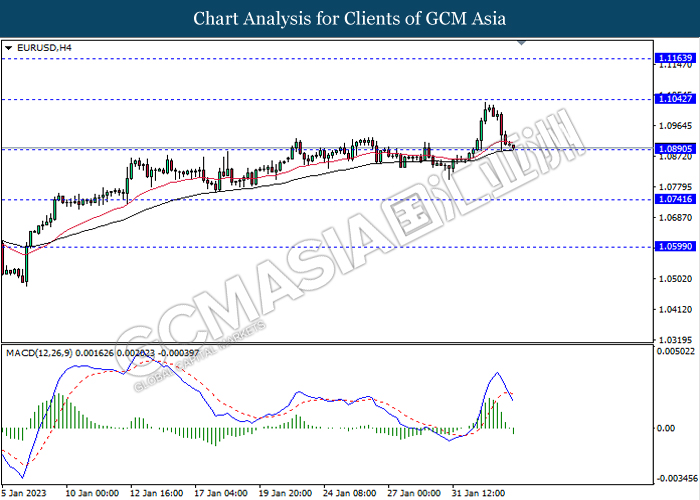Viewport: 700px width, 500px height.
Task: Click the 1.09645 price axis value
Action: coord(676,125)
